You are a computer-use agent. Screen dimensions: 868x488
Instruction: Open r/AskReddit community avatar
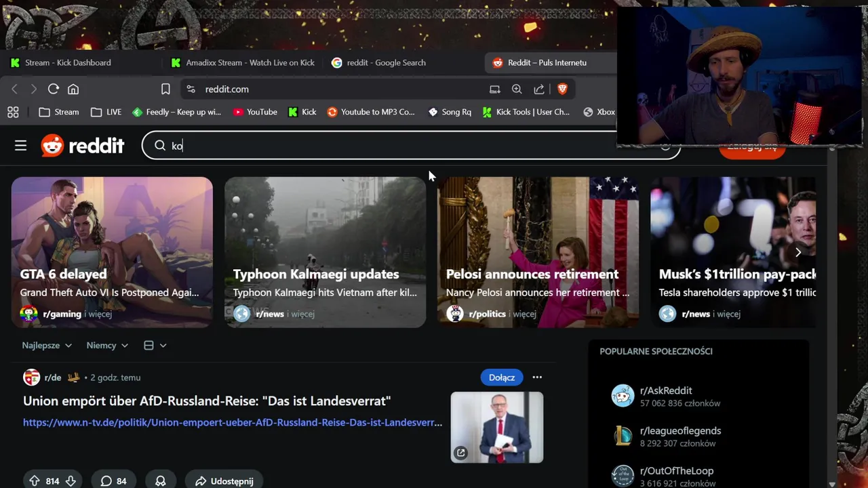[x=623, y=396]
